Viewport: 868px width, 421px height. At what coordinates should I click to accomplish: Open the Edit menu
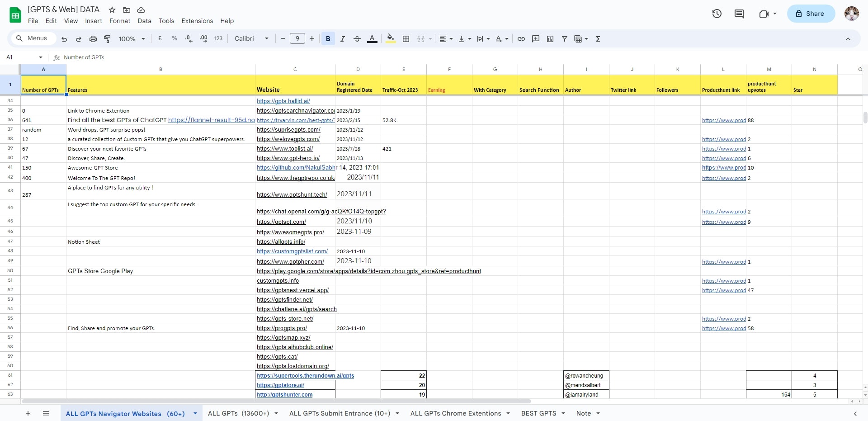(51, 21)
